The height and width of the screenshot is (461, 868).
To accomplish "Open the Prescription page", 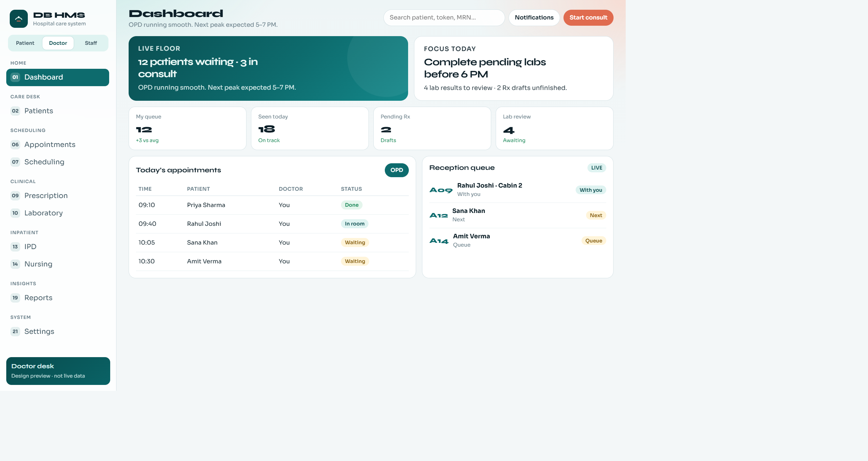I will [58, 196].
